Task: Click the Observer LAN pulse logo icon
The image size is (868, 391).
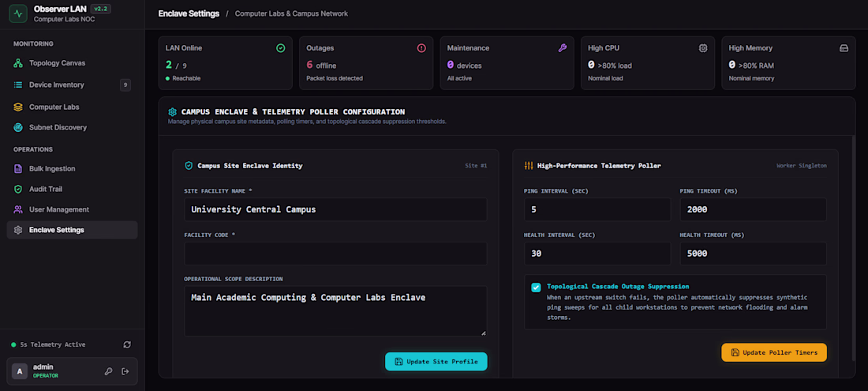Action: [x=18, y=14]
